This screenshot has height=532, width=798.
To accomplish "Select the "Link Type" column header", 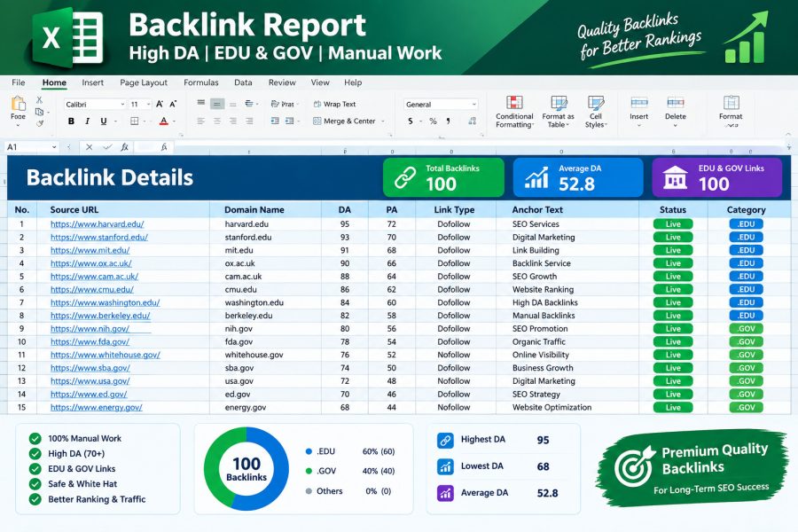I will pyautogui.click(x=454, y=210).
